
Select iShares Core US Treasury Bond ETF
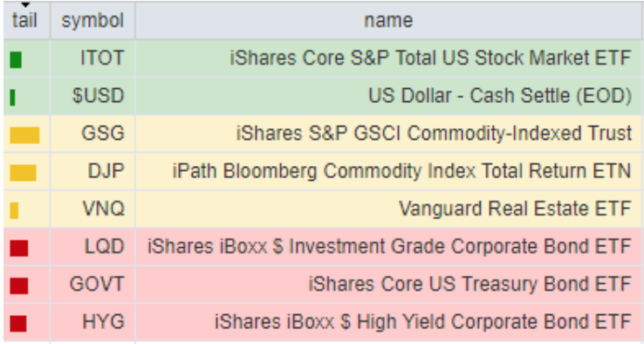click(469, 285)
